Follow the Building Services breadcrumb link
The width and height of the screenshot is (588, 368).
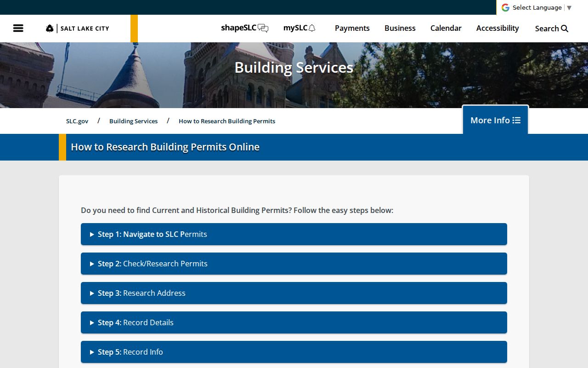pyautogui.click(x=133, y=121)
